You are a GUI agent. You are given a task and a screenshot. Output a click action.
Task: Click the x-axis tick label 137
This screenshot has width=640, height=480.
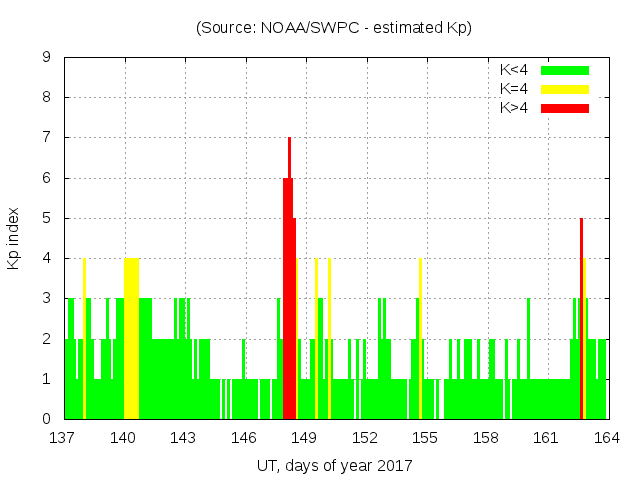(63, 438)
